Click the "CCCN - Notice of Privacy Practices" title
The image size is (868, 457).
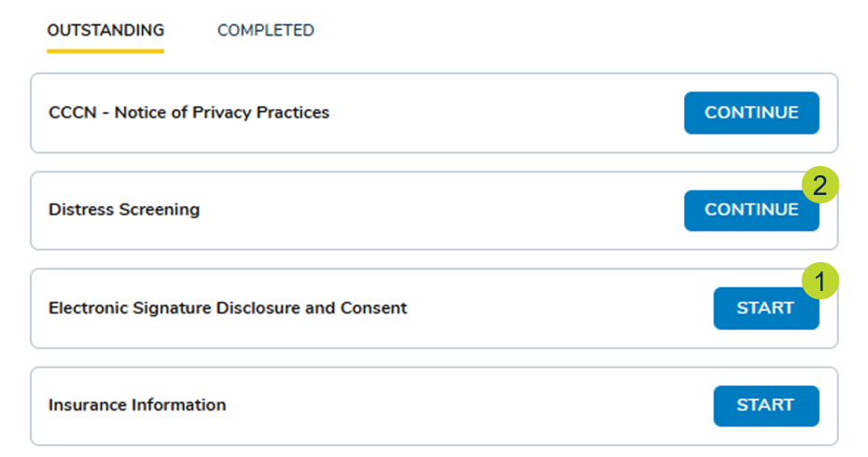(x=189, y=113)
